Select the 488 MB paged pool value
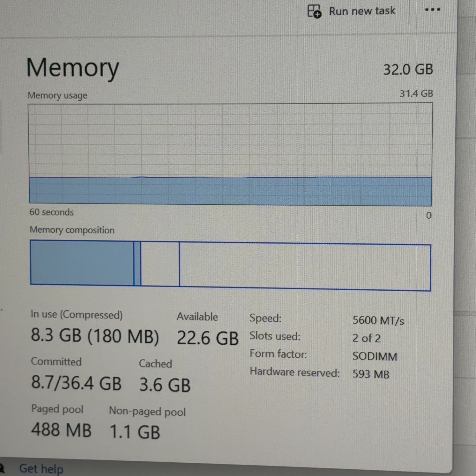Image resolution: width=476 pixels, height=476 pixels. point(61,430)
